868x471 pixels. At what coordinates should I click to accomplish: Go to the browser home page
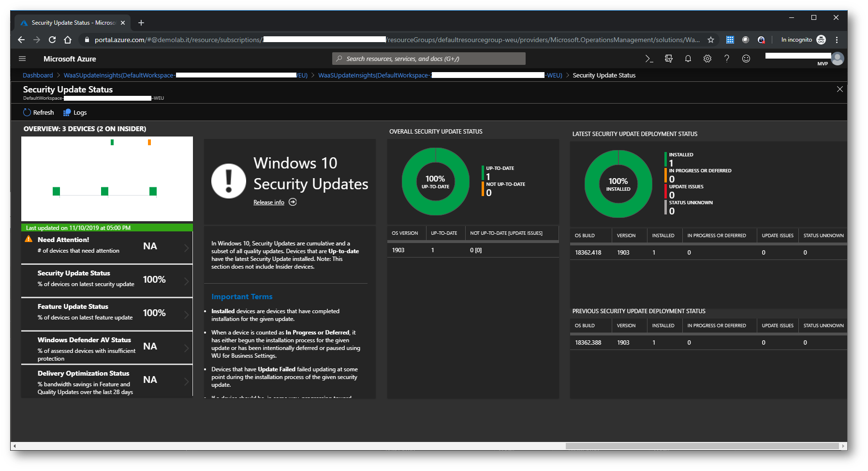pyautogui.click(x=68, y=40)
